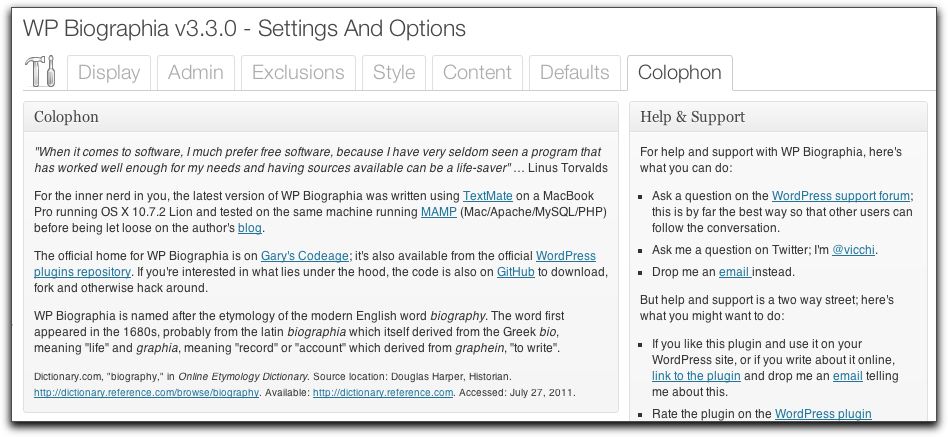Open the dictionary.reference.com/browse/biography link
The height and width of the screenshot is (437, 948).
pyautogui.click(x=146, y=393)
